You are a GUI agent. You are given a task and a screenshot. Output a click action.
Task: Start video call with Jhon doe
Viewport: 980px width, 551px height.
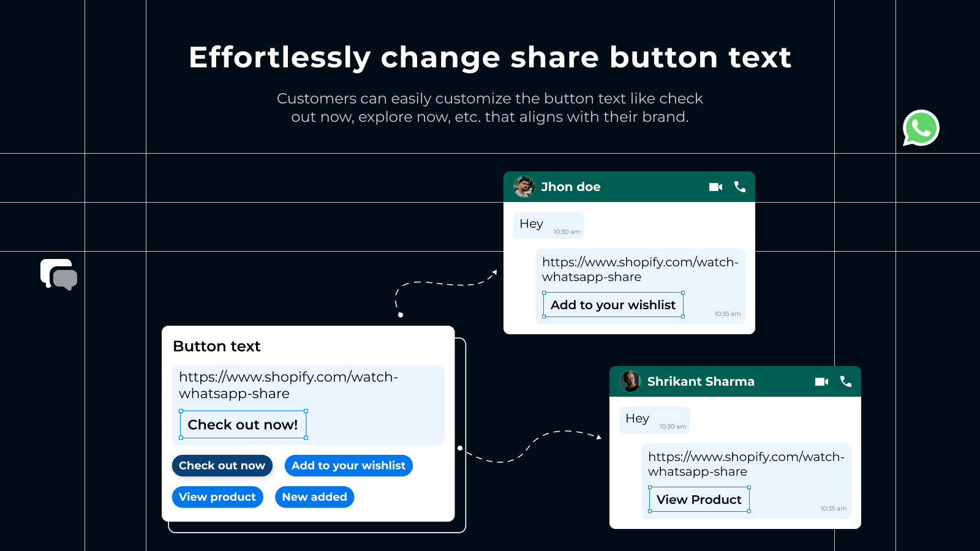tap(715, 187)
